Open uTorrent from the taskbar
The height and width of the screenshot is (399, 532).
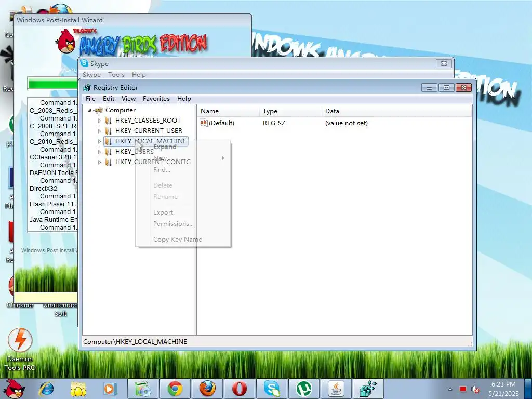tap(304, 389)
